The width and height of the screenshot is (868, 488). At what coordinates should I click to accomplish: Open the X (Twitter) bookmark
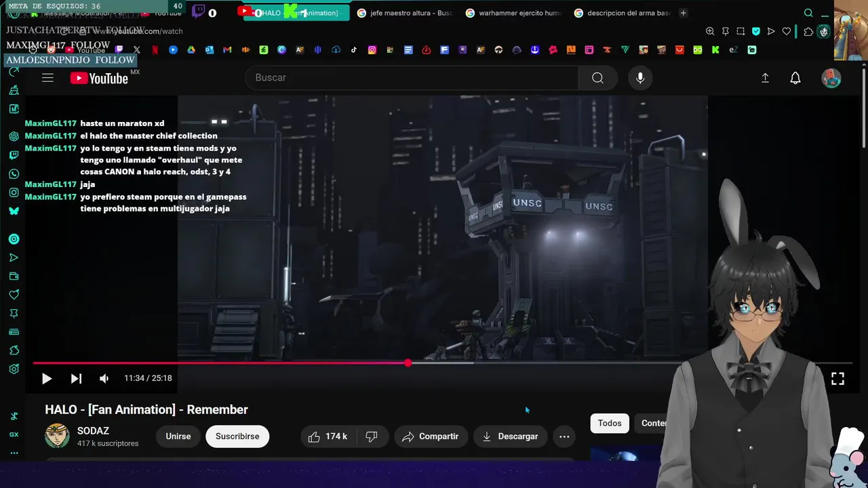[137, 49]
